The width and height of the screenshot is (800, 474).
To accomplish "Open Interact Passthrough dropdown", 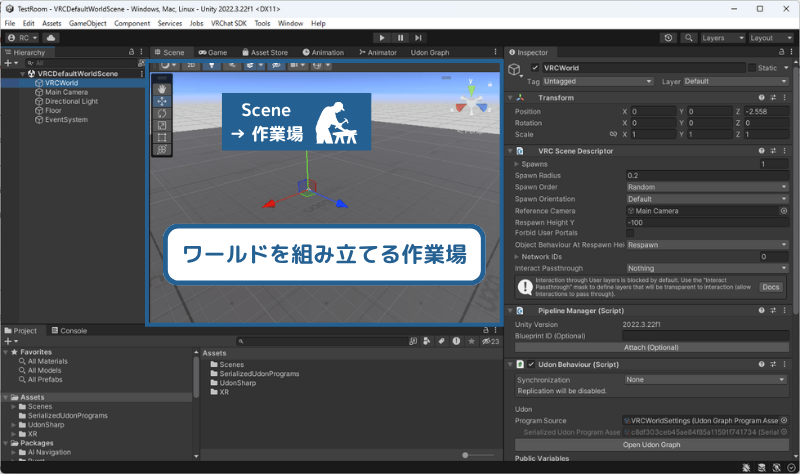I will pyautogui.click(x=708, y=268).
